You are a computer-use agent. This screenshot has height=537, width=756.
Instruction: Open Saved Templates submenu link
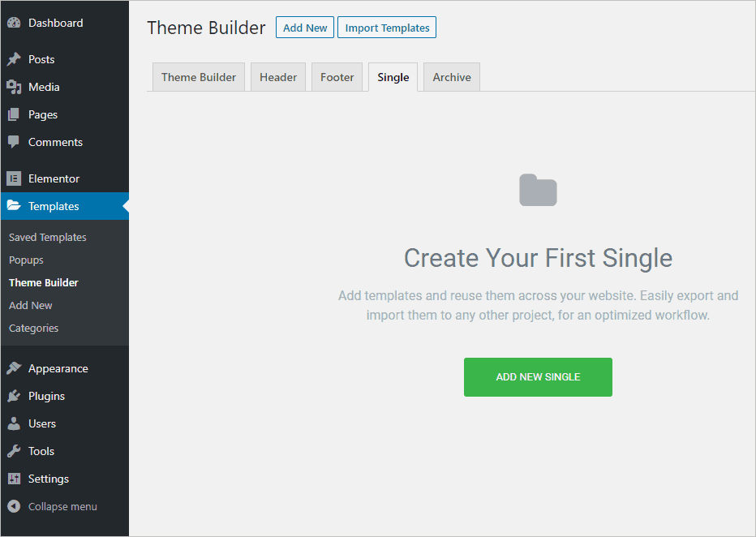pos(48,237)
